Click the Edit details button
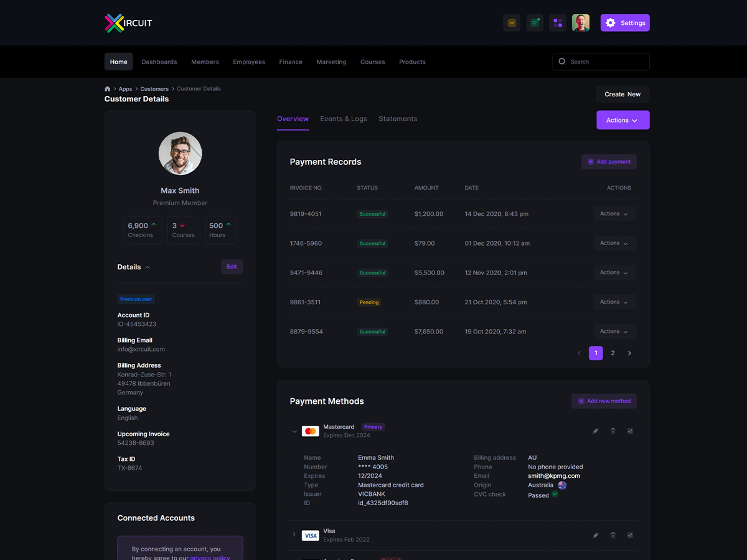747x560 pixels. point(232,267)
